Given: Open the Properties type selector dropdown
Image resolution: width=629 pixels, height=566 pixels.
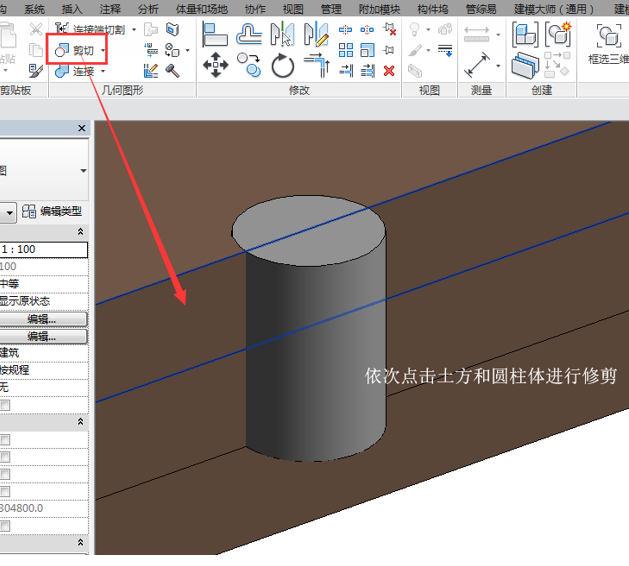Looking at the screenshot, I should tap(83, 170).
